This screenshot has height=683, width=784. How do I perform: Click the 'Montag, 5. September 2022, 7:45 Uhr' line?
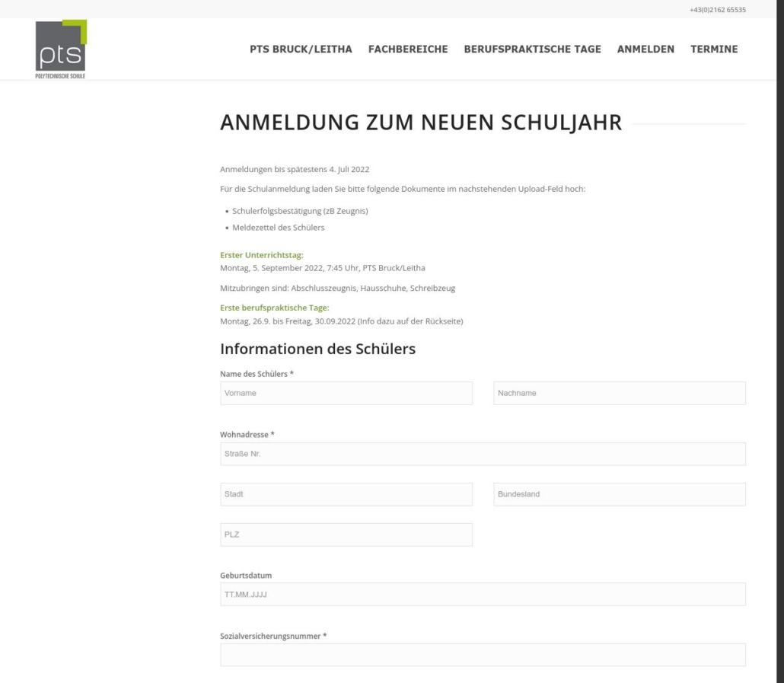tap(323, 268)
